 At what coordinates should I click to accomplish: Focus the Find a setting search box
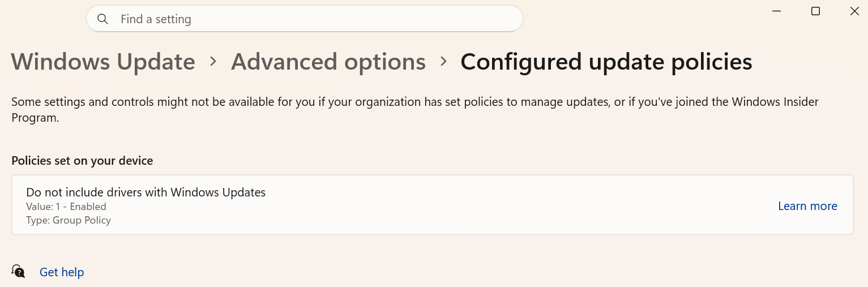click(304, 19)
